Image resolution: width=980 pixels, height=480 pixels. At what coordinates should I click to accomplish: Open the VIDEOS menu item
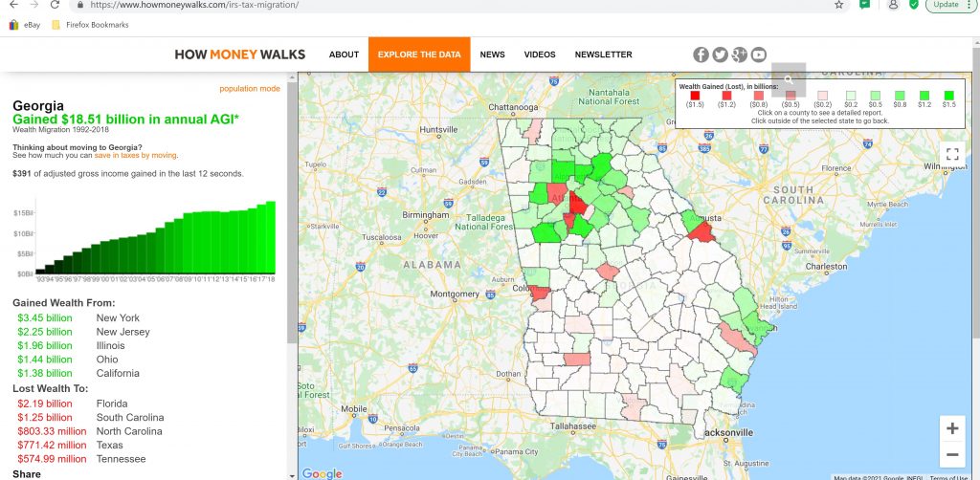pos(540,55)
